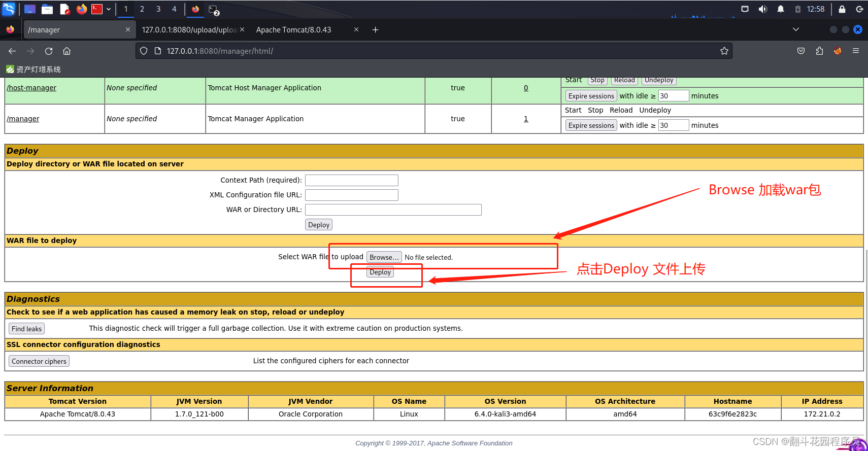Select the /manager browser tab
Screen dimensions: 868x451
(x=79, y=30)
